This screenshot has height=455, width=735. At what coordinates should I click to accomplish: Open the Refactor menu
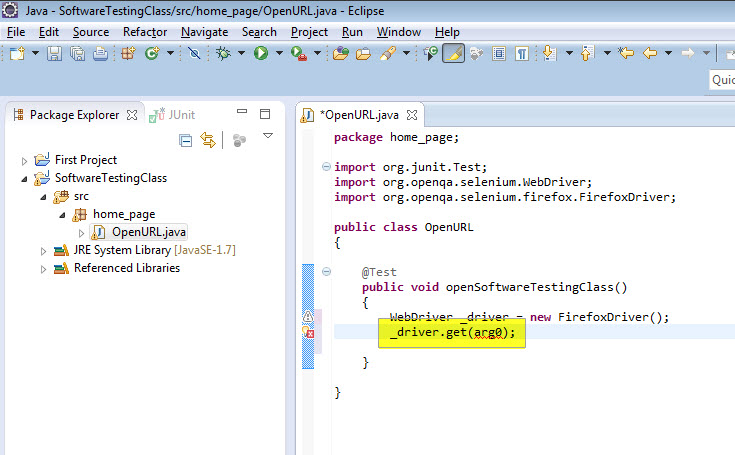[145, 32]
